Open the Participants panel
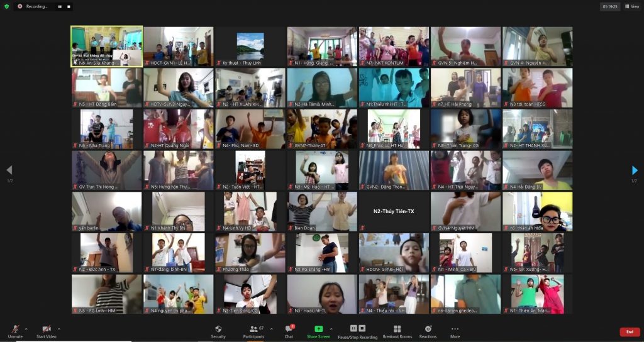Screen dimensions: 644x342 click(254, 332)
